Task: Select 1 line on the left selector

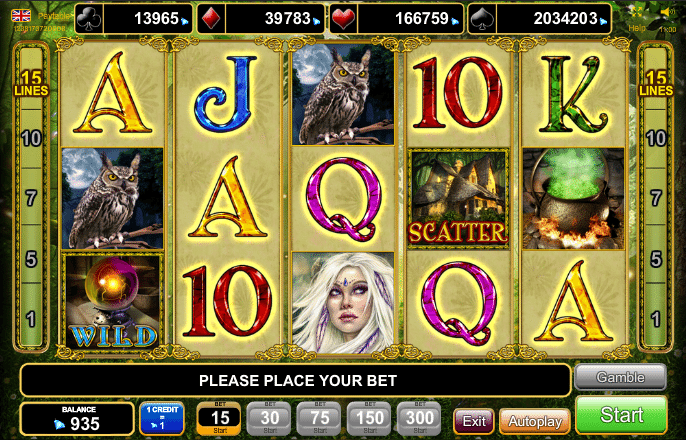Action: [31, 318]
